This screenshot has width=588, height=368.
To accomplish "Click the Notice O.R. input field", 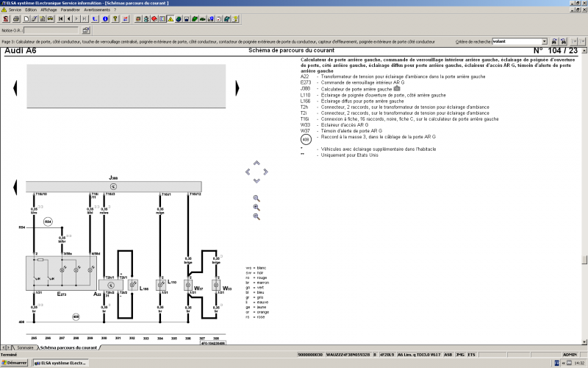I will pos(51,30).
